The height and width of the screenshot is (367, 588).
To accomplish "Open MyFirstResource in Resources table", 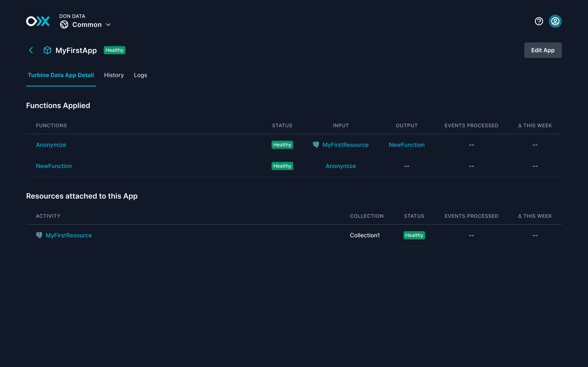I will tap(69, 235).
